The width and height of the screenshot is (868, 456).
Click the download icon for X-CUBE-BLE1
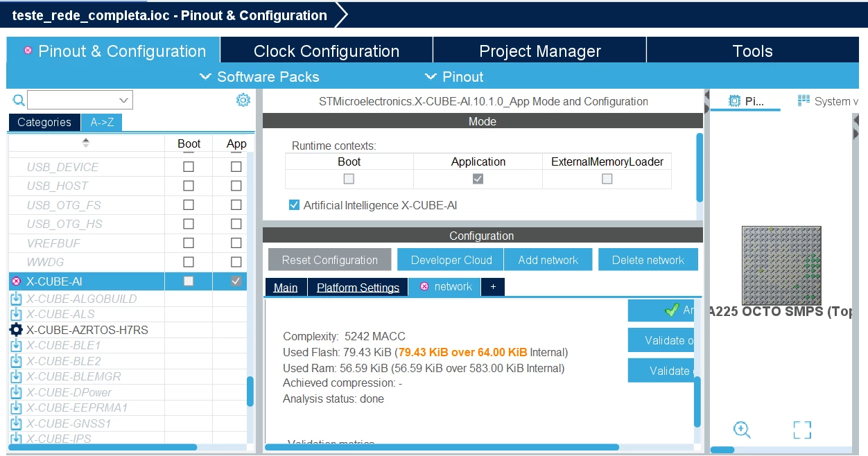[x=16, y=345]
